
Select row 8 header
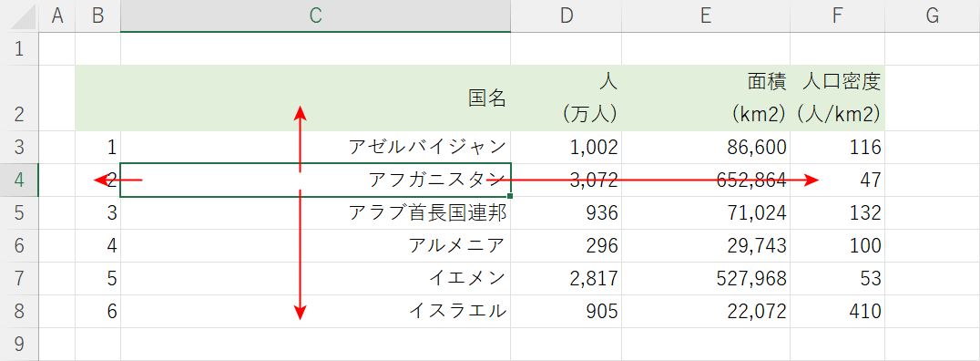click(19, 312)
